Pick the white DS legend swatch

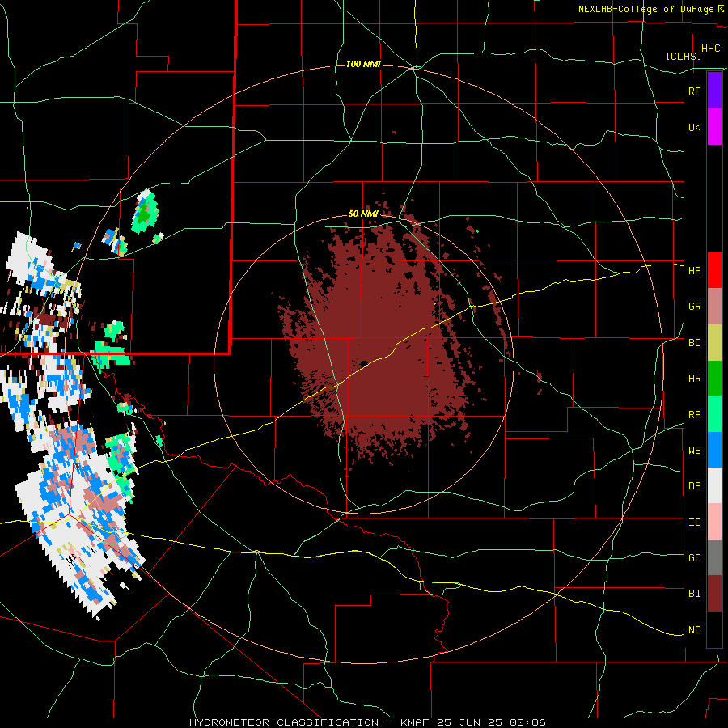714,485
